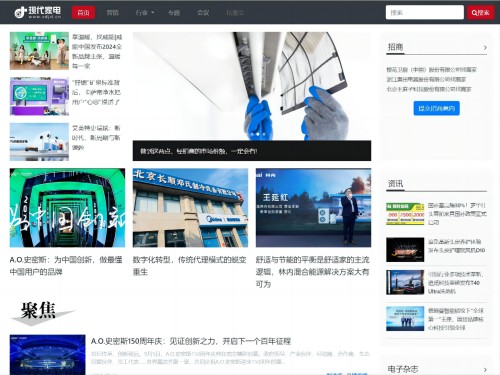The image size is (500, 375).
Task: Open first company link under 招商
Action: click(x=431, y=70)
